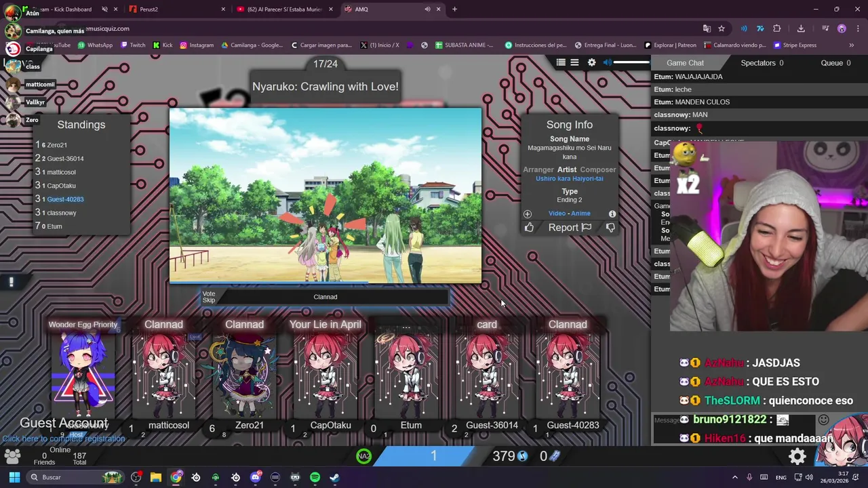Click Guest-40283 in the standings

tap(65, 199)
